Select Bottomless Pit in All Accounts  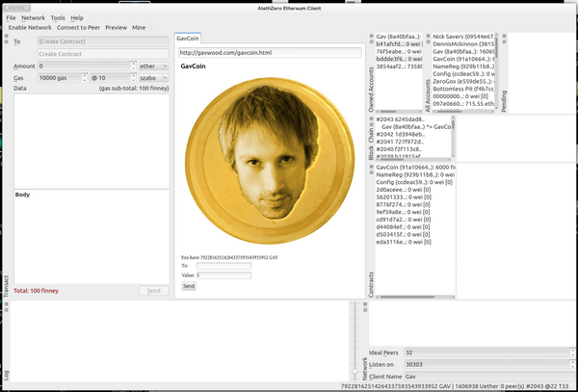(463, 89)
